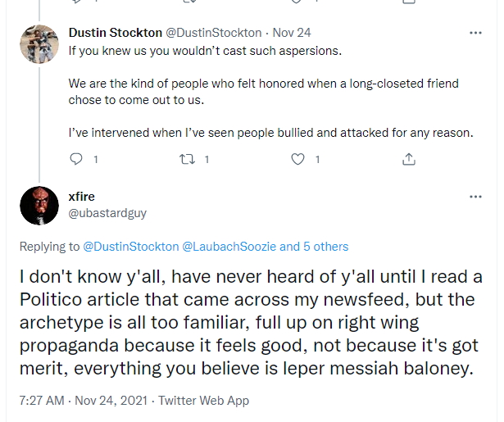Like Dustin Stockton's tweet
This screenshot has width=504, height=422.
[x=298, y=160]
